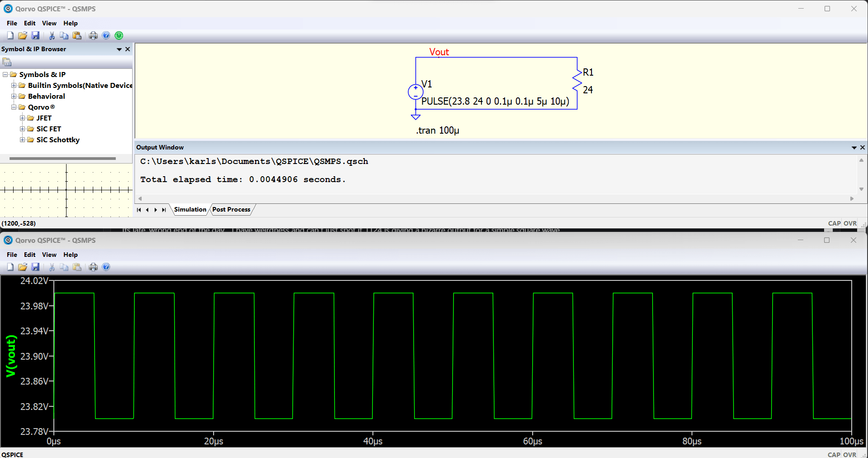The width and height of the screenshot is (868, 458).
Task: Switch to Simulation output tab
Action: 190,209
